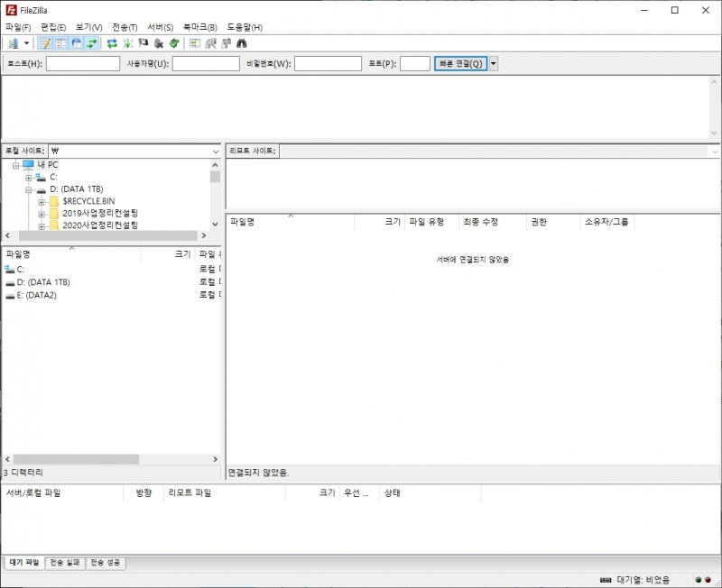Click D: (DATA 1TB) drive icon in file list
The width and height of the screenshot is (722, 588).
click(x=10, y=282)
